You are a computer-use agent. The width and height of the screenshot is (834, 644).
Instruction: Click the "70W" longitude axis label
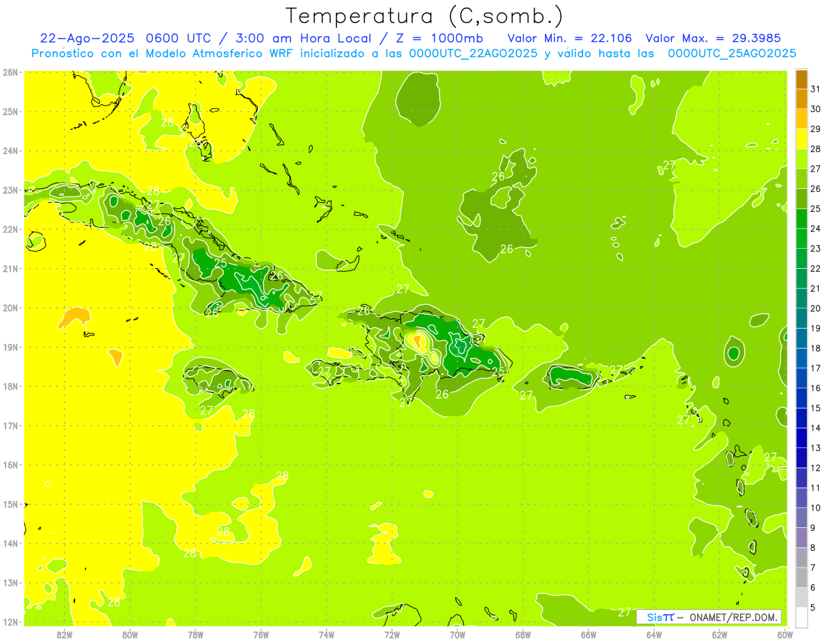coord(457,634)
